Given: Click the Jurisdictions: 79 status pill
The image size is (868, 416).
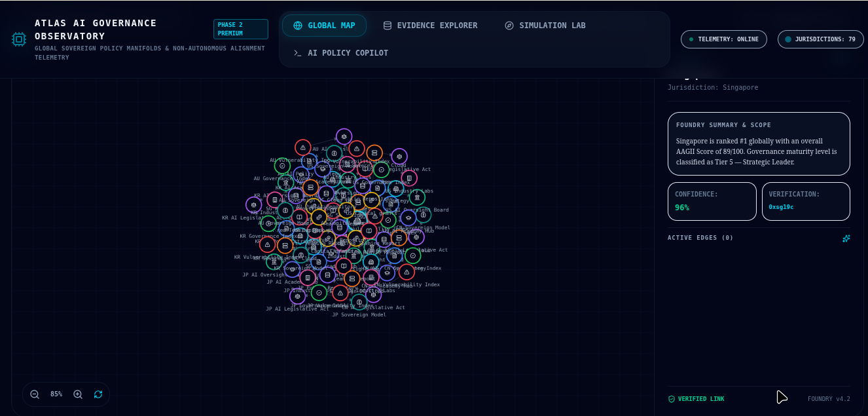Looking at the screenshot, I should (820, 39).
